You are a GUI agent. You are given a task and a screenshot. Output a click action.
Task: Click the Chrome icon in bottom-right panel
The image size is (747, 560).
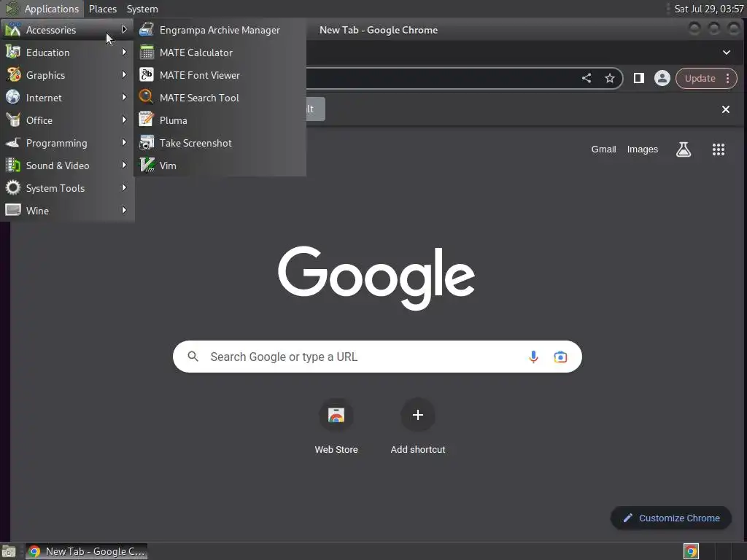tap(691, 551)
